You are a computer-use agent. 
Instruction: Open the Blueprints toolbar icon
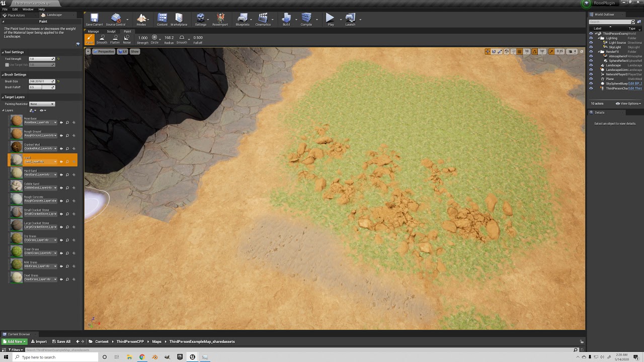point(243,20)
